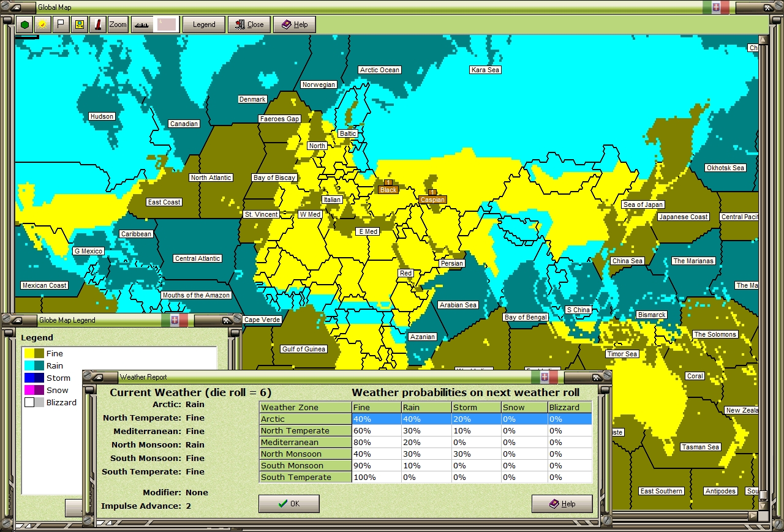Roll up the Weather Report title triangle
The image size is (784, 532).
tap(97, 377)
